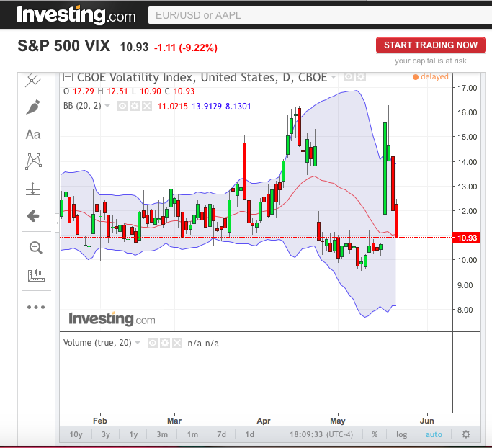Select the trend line drawing tool
This screenshot has width=492, height=448.
[x=33, y=80]
